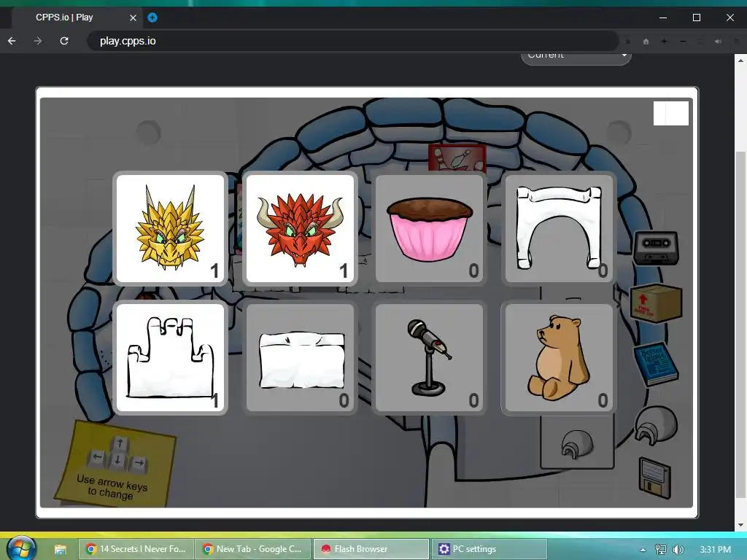The height and width of the screenshot is (560, 747).
Task: Click the star bookmark icon in toolbar
Action: pyautogui.click(x=628, y=42)
